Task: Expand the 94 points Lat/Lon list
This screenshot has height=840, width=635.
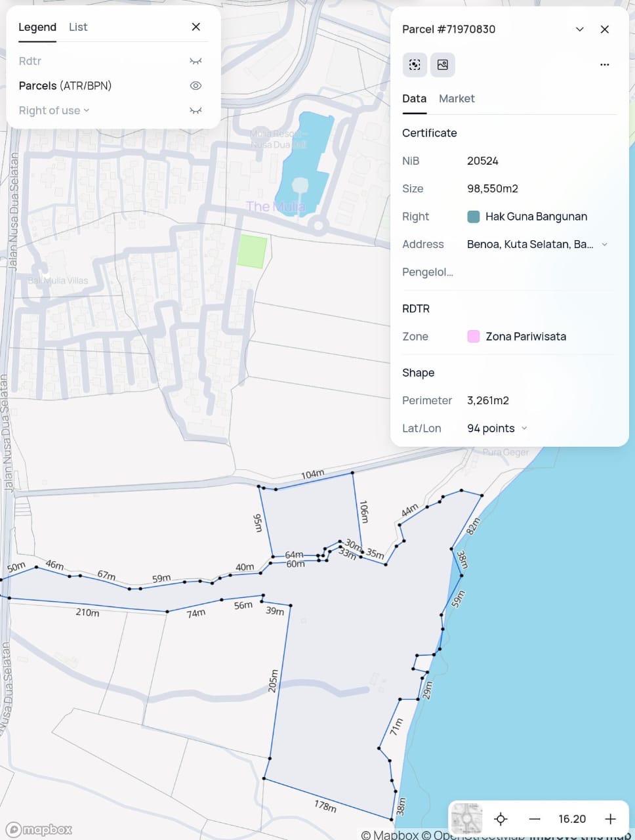Action: tap(523, 429)
